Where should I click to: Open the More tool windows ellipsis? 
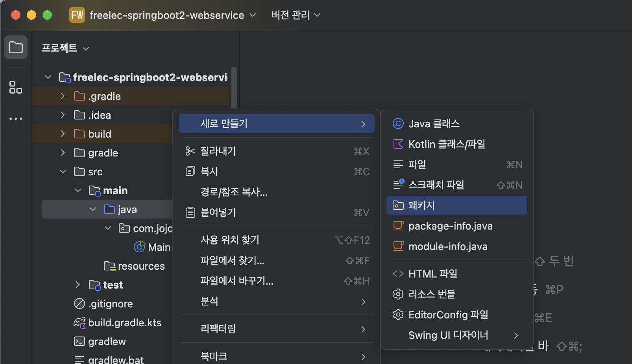pos(16,118)
